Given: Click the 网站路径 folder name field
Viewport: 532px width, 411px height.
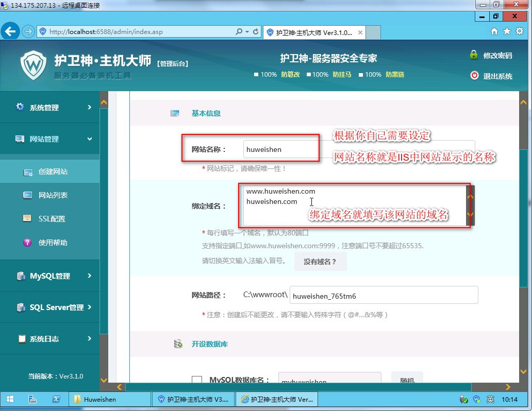Looking at the screenshot, I should [384, 295].
